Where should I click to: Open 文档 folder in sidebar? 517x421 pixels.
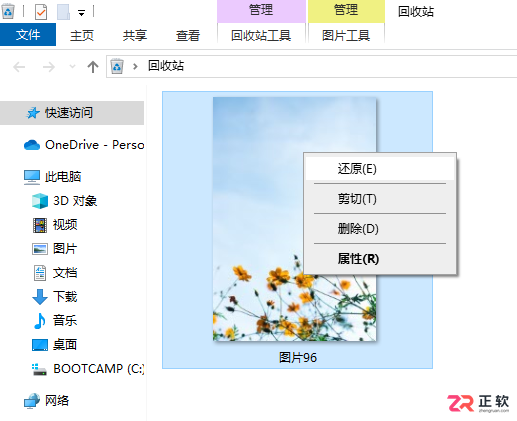[65, 273]
